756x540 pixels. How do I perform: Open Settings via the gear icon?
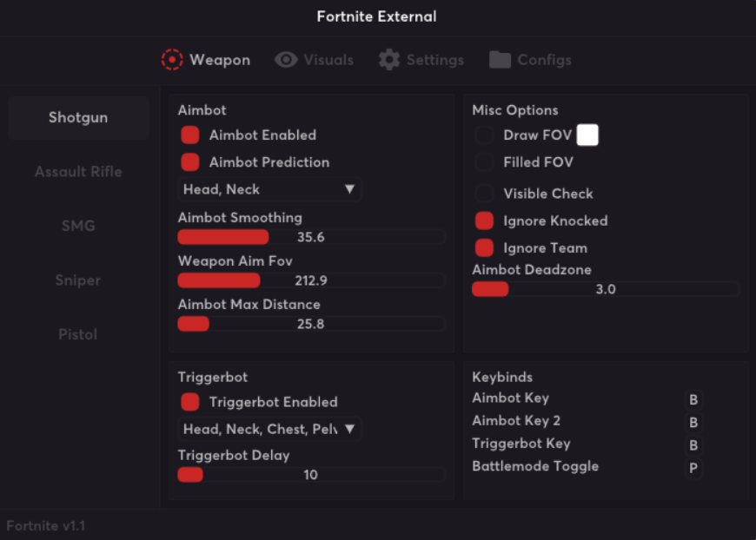pos(389,60)
